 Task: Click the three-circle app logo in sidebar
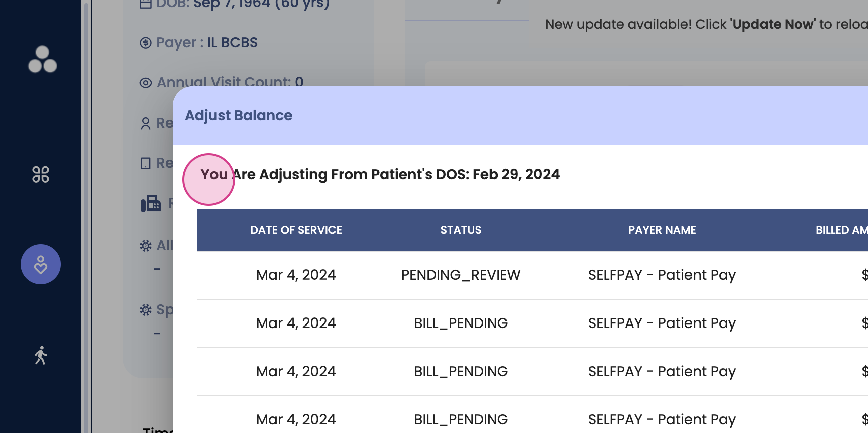tap(42, 60)
